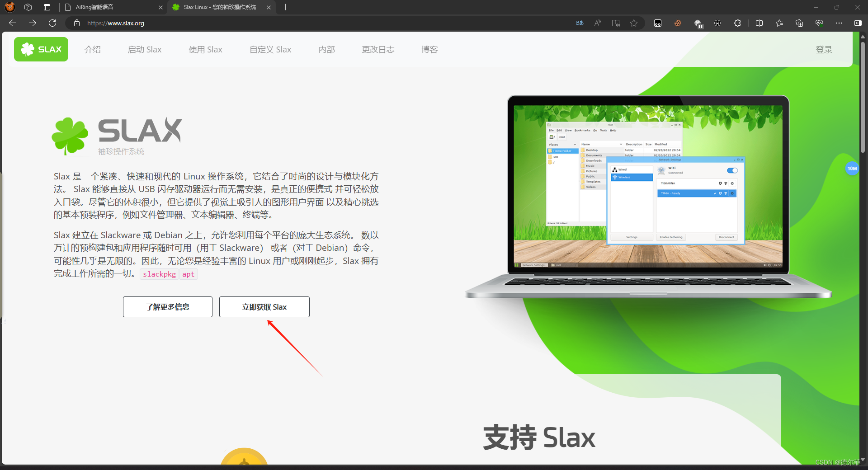This screenshot has width=868, height=470.
Task: Open the Favorites list icon
Action: coord(779,23)
